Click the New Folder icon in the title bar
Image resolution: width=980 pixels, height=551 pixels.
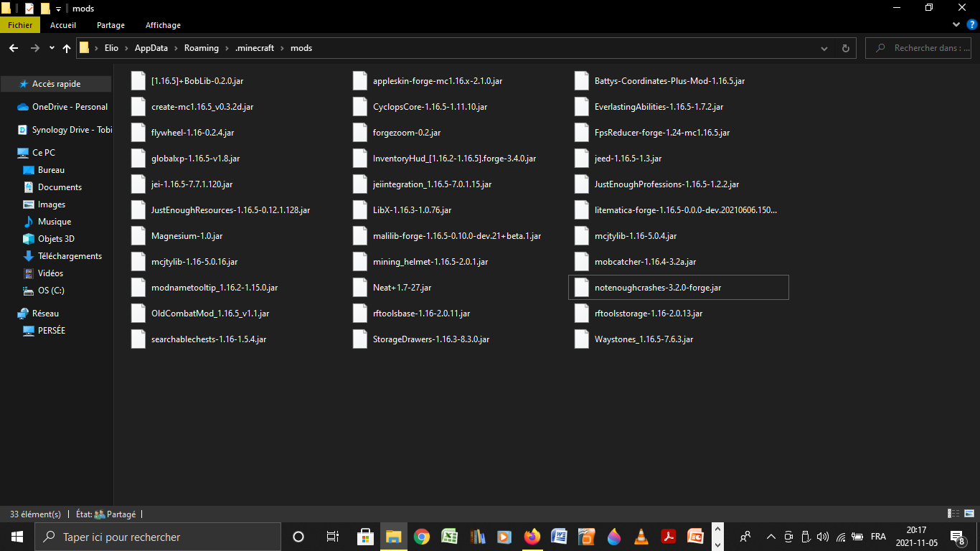coord(45,9)
